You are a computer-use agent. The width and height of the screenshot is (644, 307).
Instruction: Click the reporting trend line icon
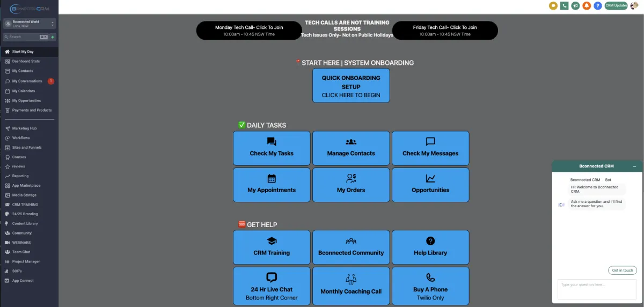(x=8, y=176)
